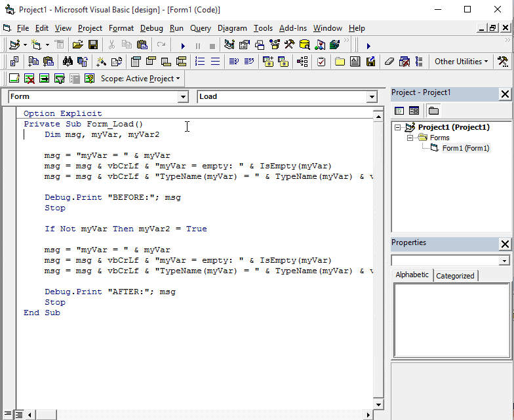514x420 pixels.
Task: Click the Scope: Active Project button
Action: pos(140,79)
